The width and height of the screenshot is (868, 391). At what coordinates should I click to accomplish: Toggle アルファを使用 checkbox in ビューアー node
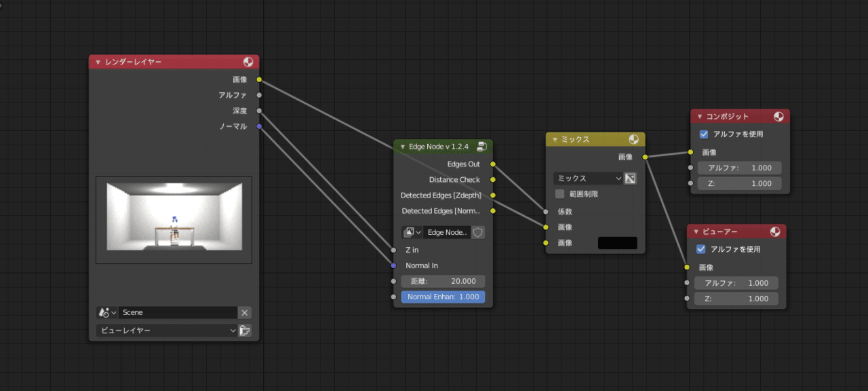point(701,249)
